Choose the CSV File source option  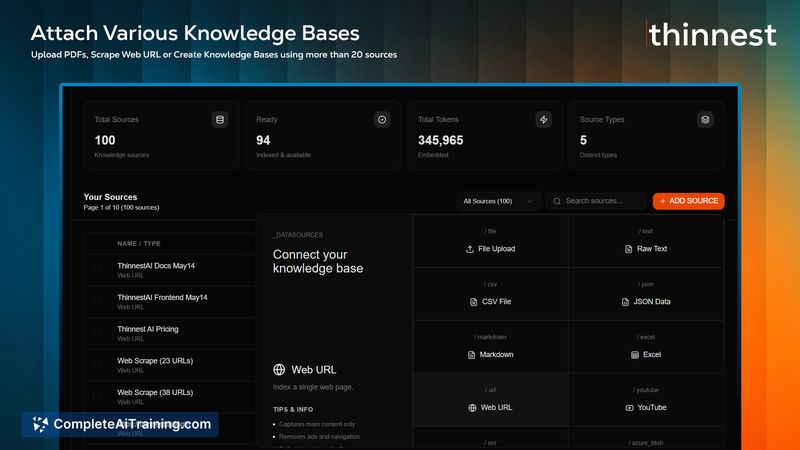pyautogui.click(x=490, y=294)
